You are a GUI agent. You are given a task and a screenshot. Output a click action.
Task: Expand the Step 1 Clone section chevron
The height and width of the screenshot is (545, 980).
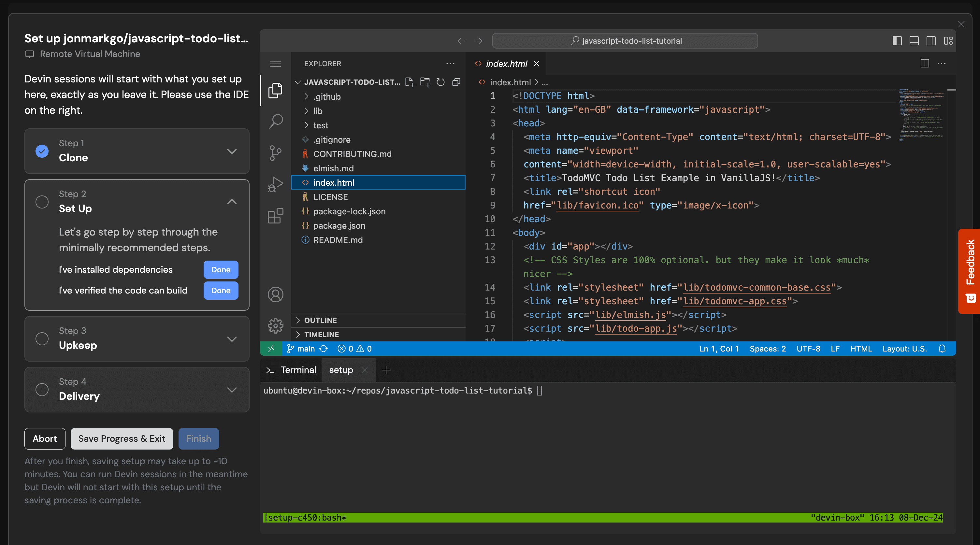coord(232,151)
